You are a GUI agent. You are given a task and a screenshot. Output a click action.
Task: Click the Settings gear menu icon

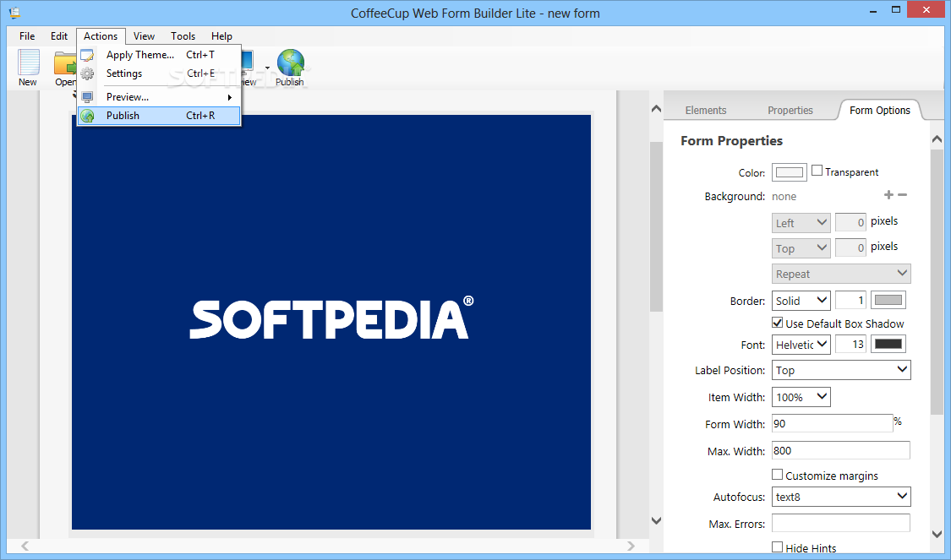click(x=88, y=74)
